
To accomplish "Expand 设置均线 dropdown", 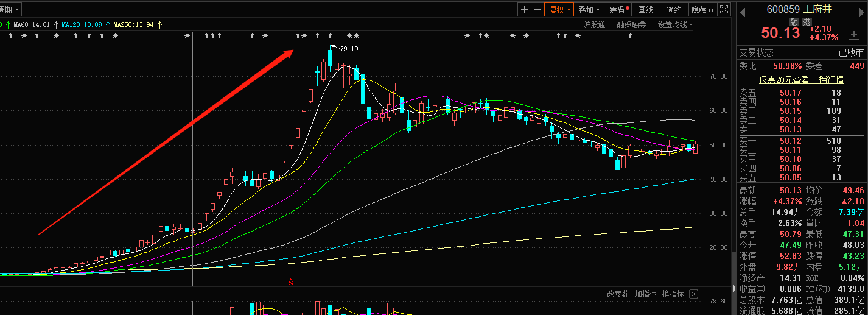I will click(x=675, y=24).
